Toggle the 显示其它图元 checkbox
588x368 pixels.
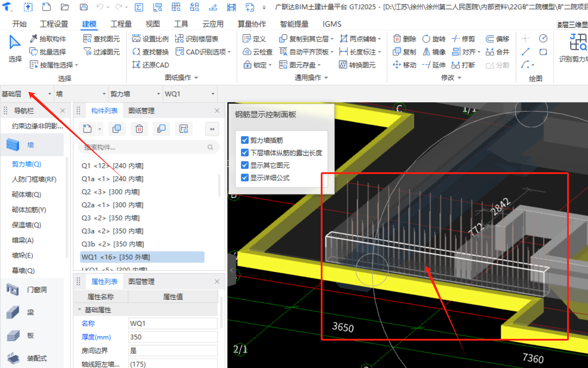coord(245,165)
